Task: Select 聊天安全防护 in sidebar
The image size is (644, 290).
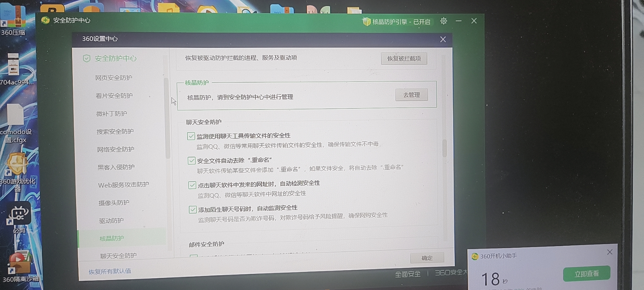Action: click(118, 256)
